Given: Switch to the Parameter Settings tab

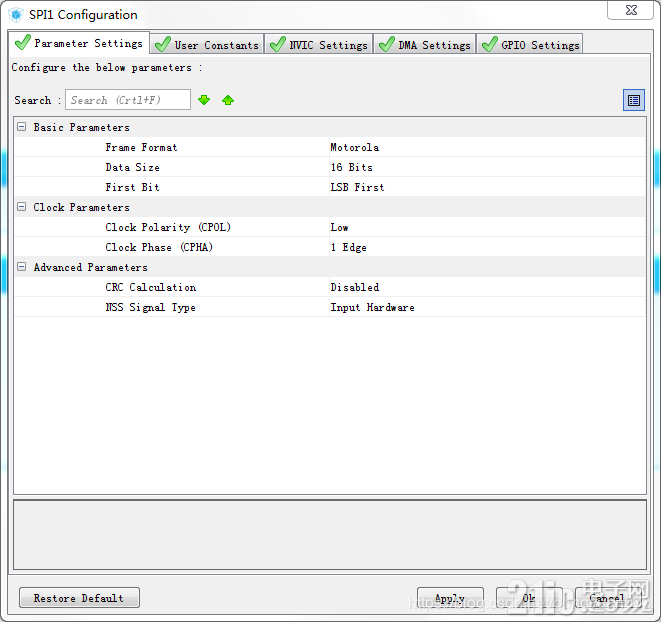Looking at the screenshot, I should 79,43.
